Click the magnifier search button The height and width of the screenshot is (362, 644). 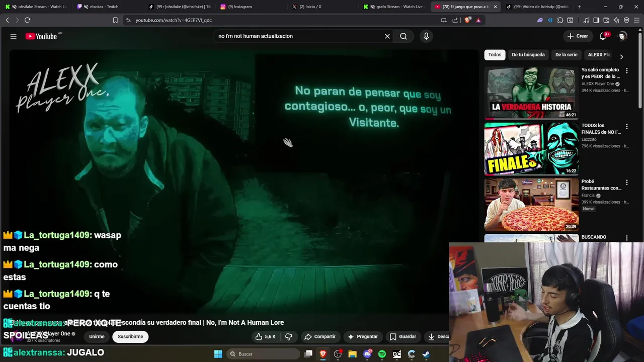tap(404, 36)
